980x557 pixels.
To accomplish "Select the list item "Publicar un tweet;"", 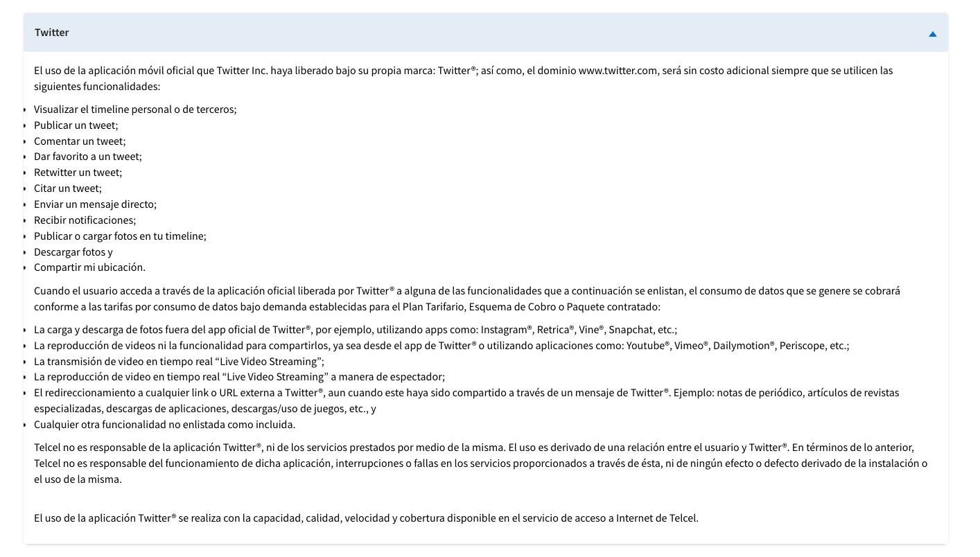I will pyautogui.click(x=76, y=125).
